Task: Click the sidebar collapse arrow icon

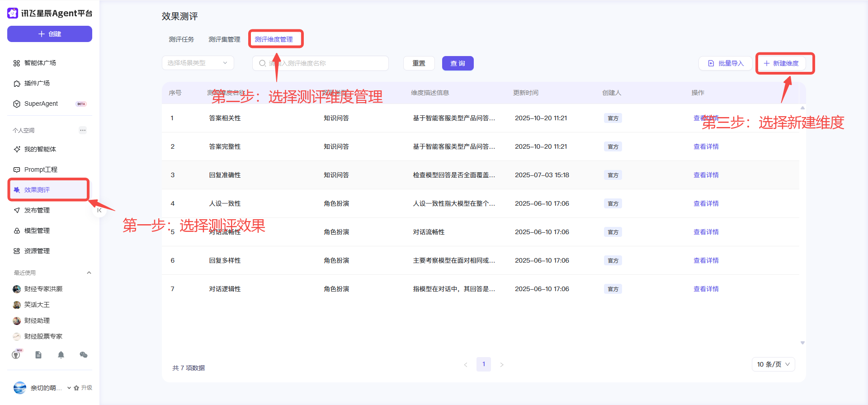Action: coord(99,210)
